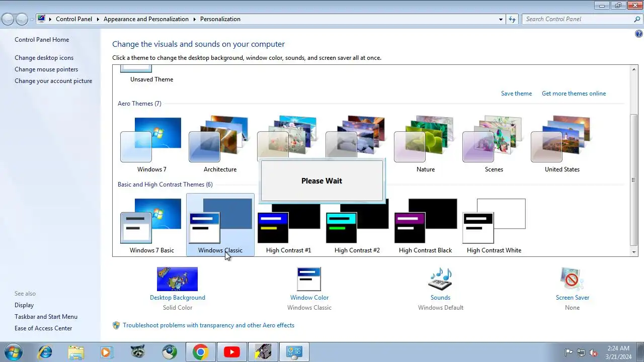Open Windows Explorer folder taskbar icon
Viewport: 644px width, 362px height.
tap(76, 352)
